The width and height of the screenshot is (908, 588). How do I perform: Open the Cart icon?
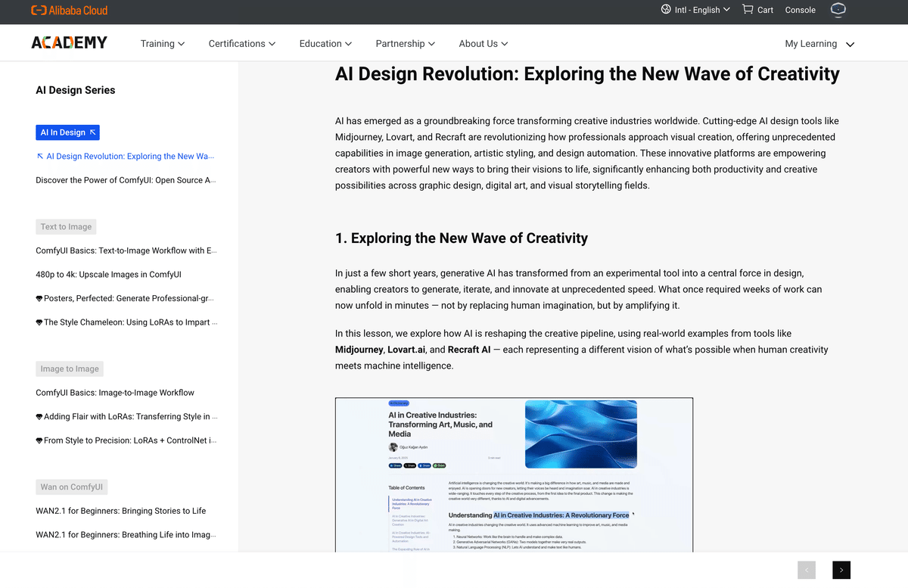pyautogui.click(x=748, y=10)
